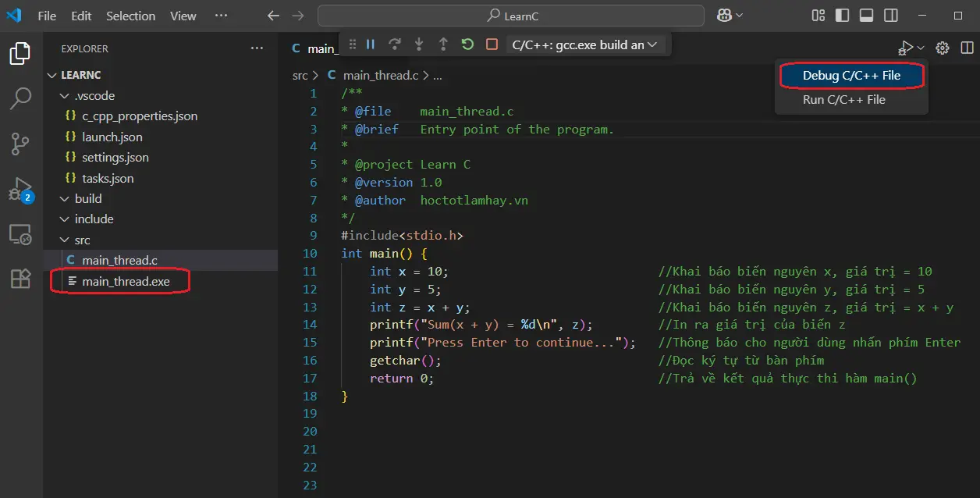The height and width of the screenshot is (498, 980).
Task: Pause the debug session
Action: click(x=371, y=44)
